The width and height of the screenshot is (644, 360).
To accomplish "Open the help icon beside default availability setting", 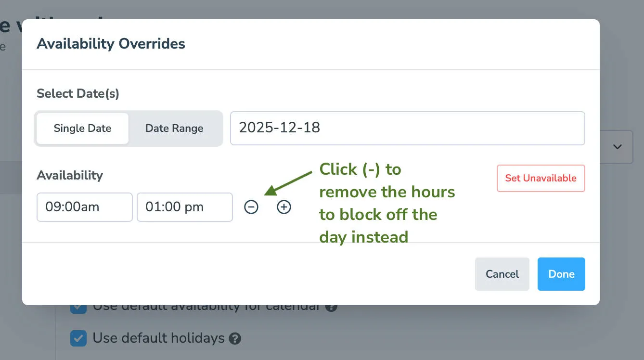I will point(331,306).
